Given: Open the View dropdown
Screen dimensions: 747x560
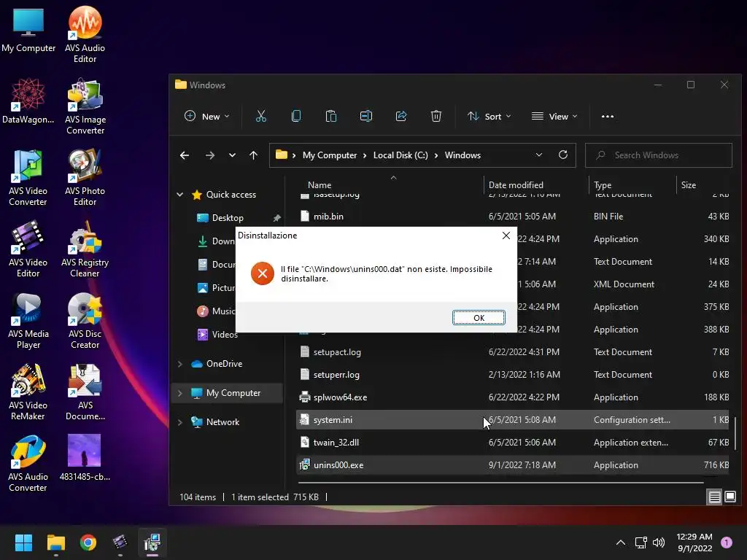Looking at the screenshot, I should pyautogui.click(x=554, y=116).
